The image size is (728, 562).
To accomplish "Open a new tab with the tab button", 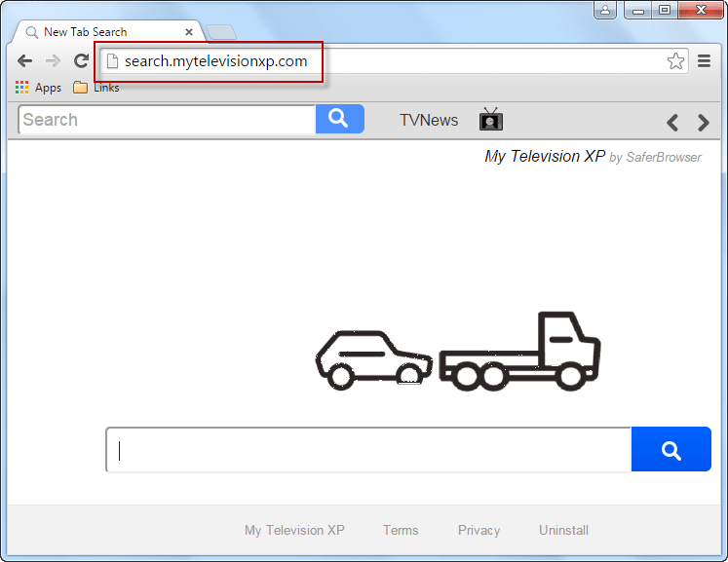I will point(221,32).
